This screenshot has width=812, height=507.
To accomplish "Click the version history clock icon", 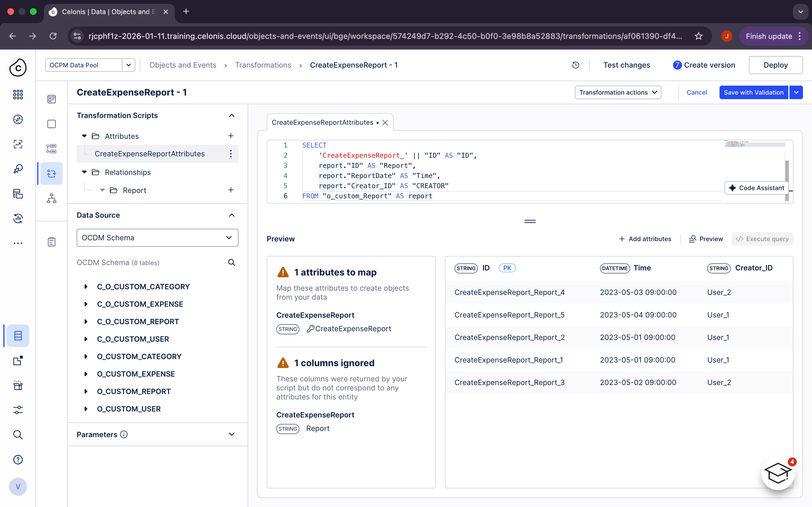I will (575, 65).
